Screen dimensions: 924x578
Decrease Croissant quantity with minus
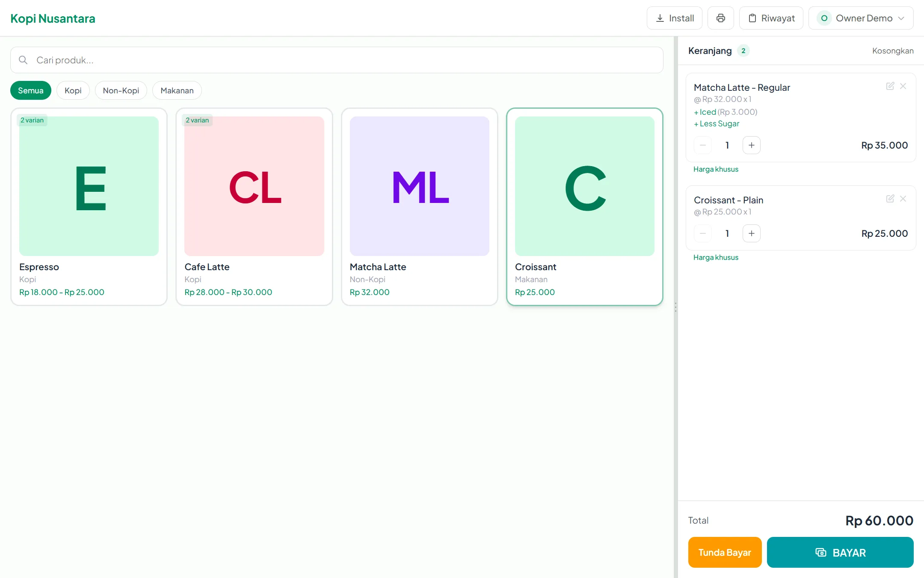tap(703, 233)
